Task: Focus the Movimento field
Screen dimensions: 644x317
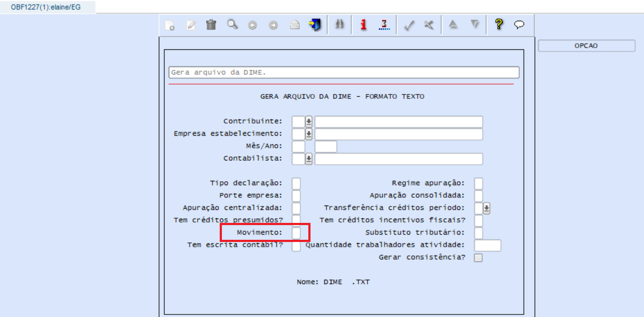Action: [x=296, y=233]
